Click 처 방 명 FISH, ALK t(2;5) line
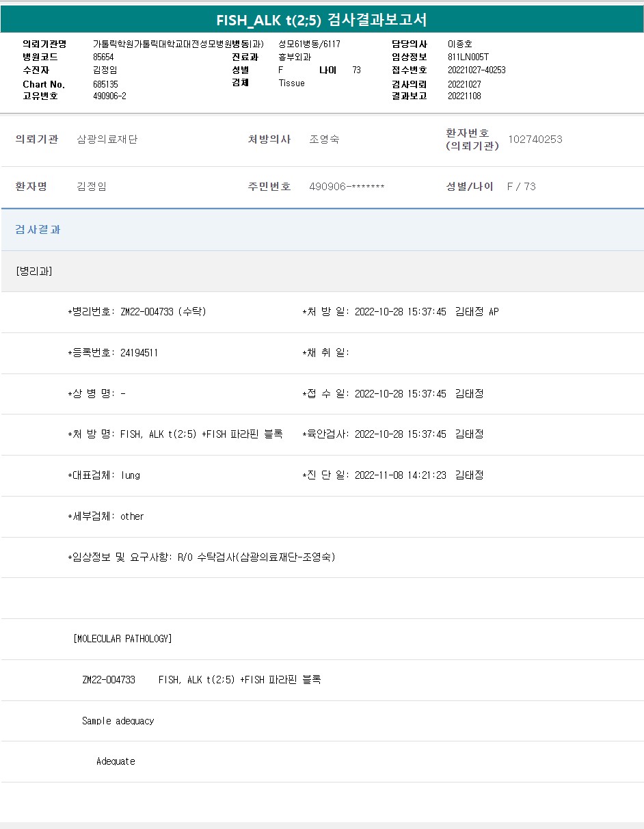The width and height of the screenshot is (644, 829). 175,434
